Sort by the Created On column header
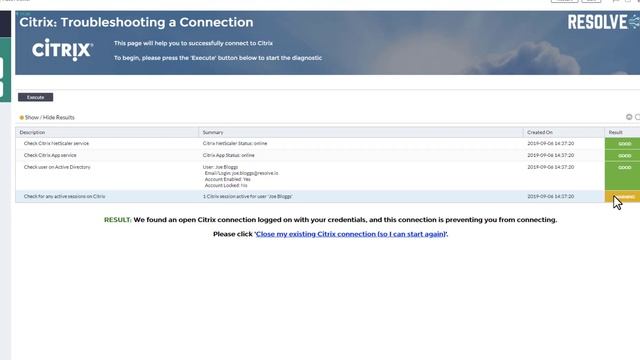 click(x=540, y=132)
